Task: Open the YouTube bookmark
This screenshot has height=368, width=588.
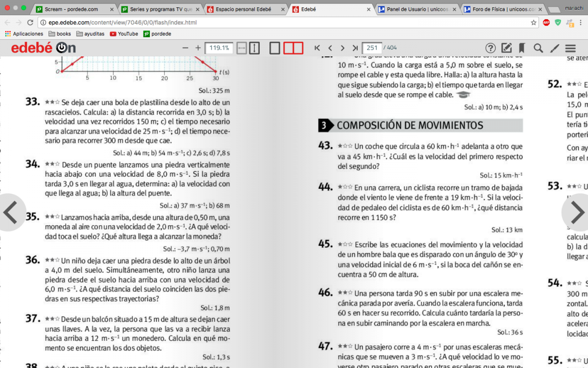Action: [x=124, y=34]
